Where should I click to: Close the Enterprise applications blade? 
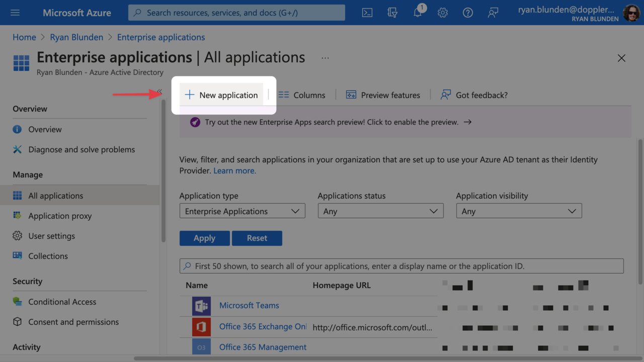(x=621, y=58)
